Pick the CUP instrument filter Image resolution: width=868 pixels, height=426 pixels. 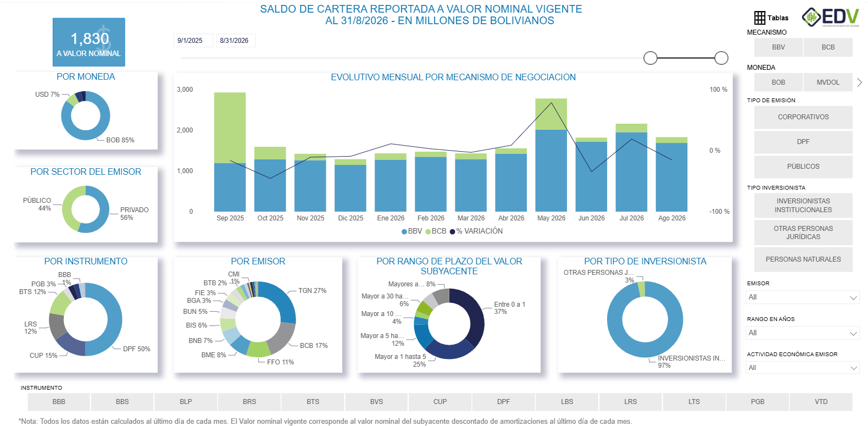440,402
